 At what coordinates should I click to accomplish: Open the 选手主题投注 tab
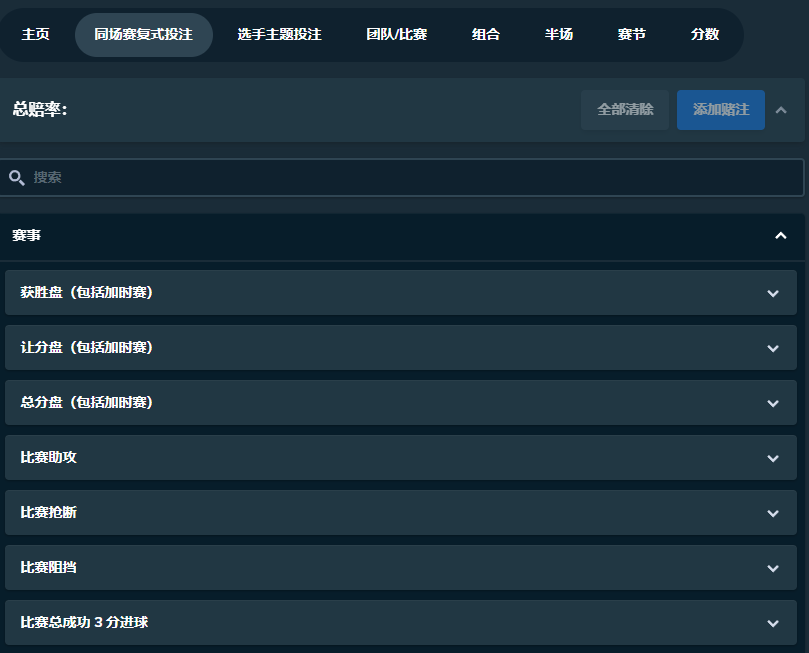pos(279,35)
